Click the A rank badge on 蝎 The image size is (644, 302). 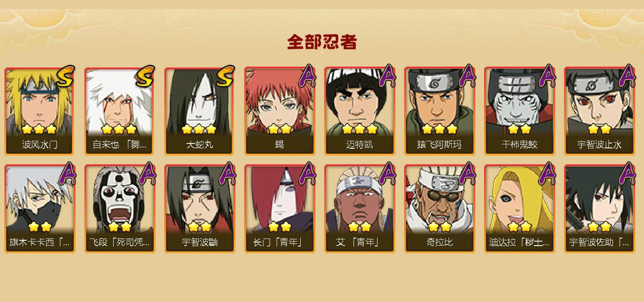[307, 75]
